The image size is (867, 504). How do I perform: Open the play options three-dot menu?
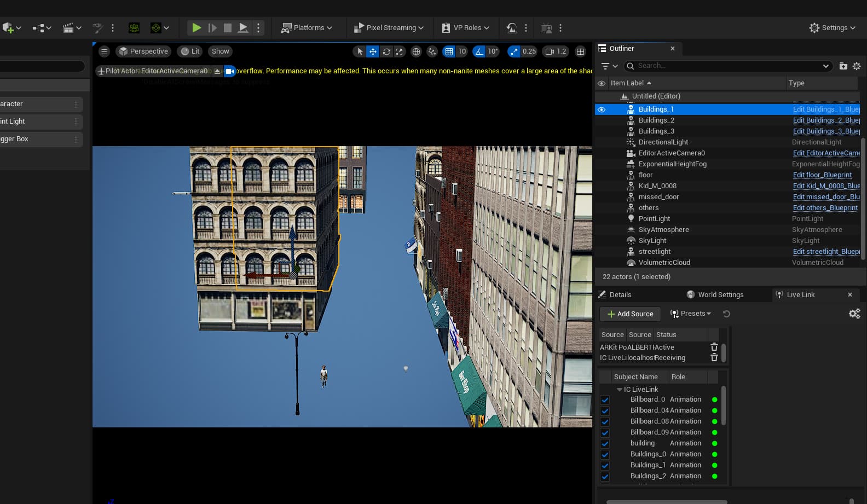click(258, 27)
